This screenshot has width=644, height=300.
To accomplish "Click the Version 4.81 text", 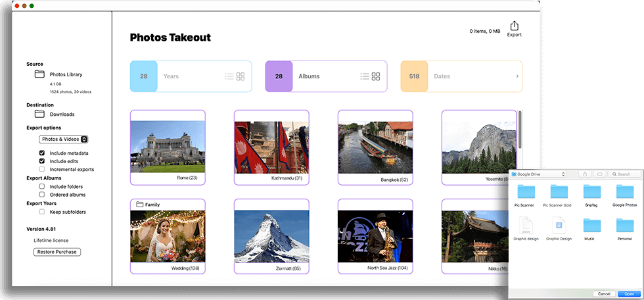I will tap(42, 229).
